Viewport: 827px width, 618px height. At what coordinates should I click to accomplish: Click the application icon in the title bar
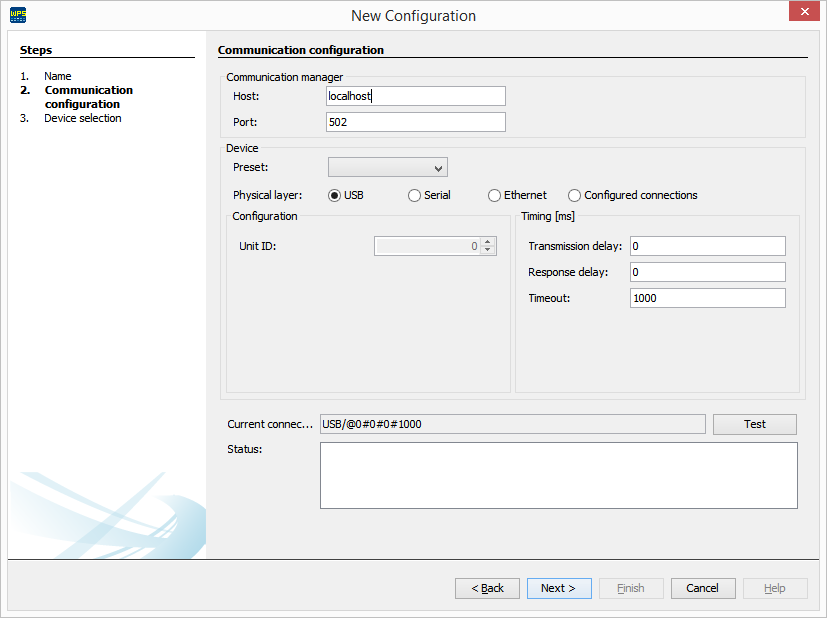click(x=17, y=14)
